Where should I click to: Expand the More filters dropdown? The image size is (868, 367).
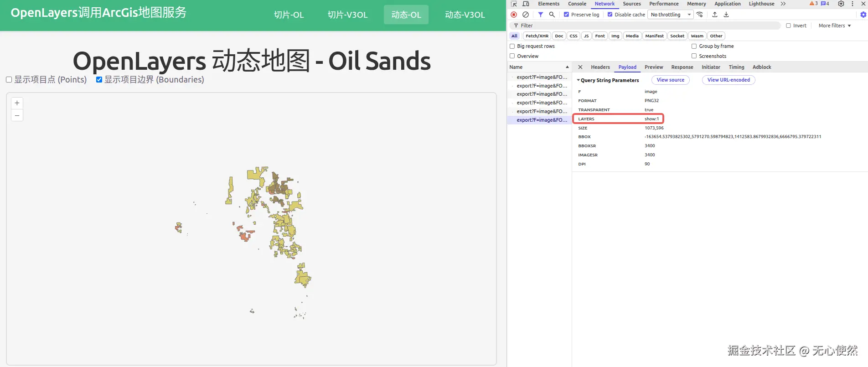point(835,26)
